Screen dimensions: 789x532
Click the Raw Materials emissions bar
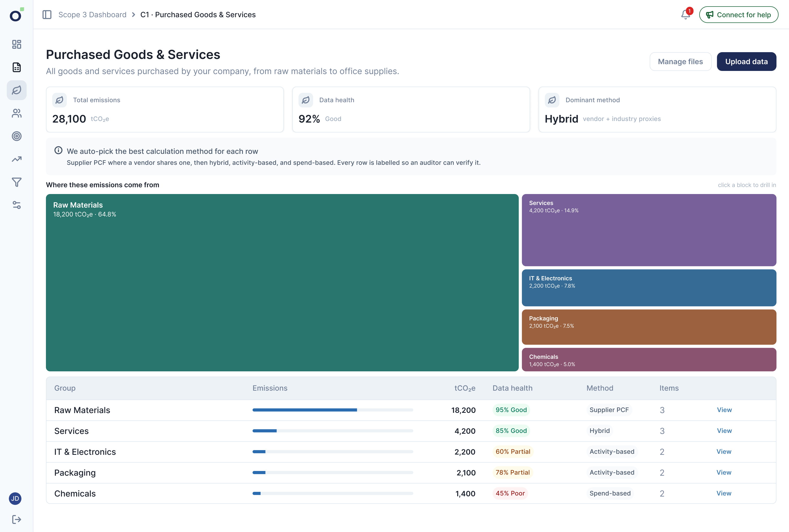coord(333,410)
